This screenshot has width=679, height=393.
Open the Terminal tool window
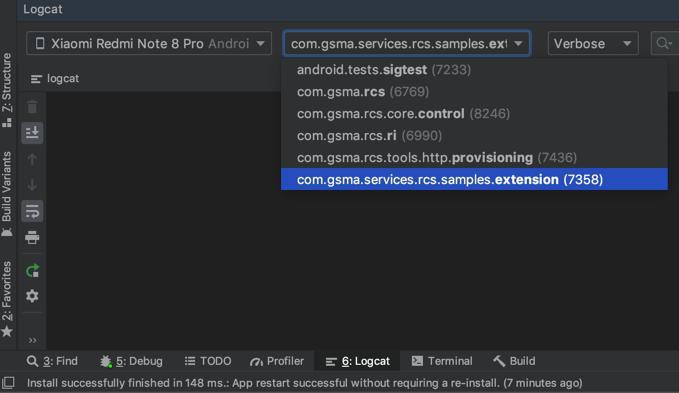pyautogui.click(x=442, y=361)
